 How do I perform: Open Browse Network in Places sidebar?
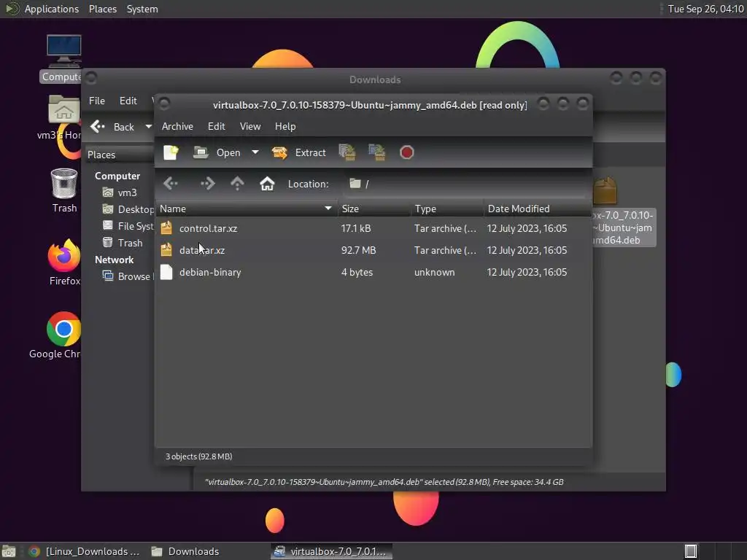coord(128,276)
